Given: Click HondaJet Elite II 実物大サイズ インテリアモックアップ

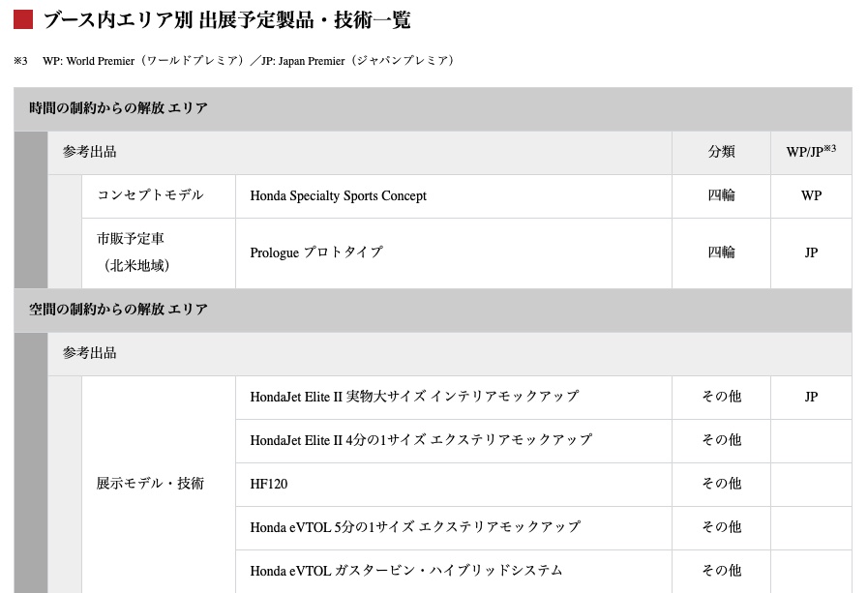Looking at the screenshot, I should pos(414,397).
